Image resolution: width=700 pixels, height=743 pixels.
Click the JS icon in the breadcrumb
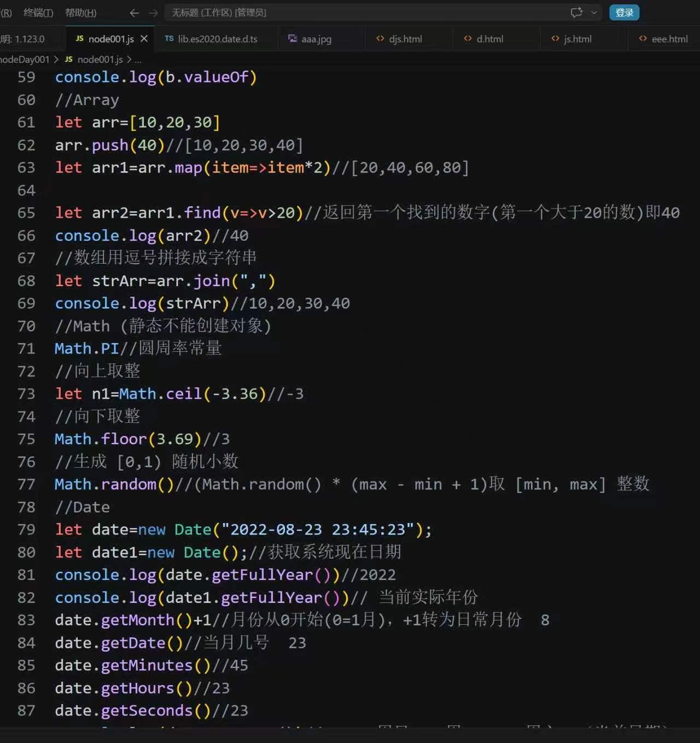68,59
